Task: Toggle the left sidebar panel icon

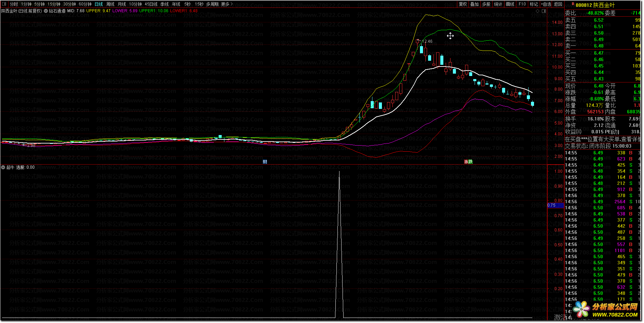Action: [x=4, y=4]
